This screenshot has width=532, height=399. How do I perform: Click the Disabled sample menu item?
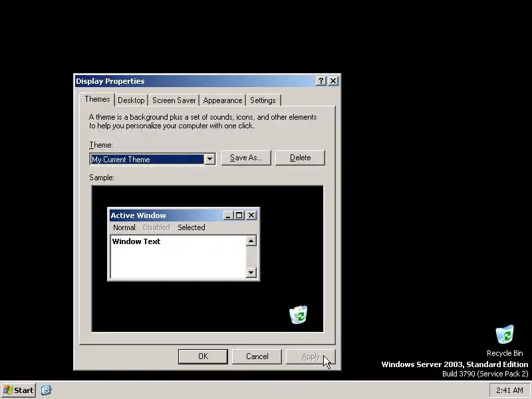click(156, 227)
